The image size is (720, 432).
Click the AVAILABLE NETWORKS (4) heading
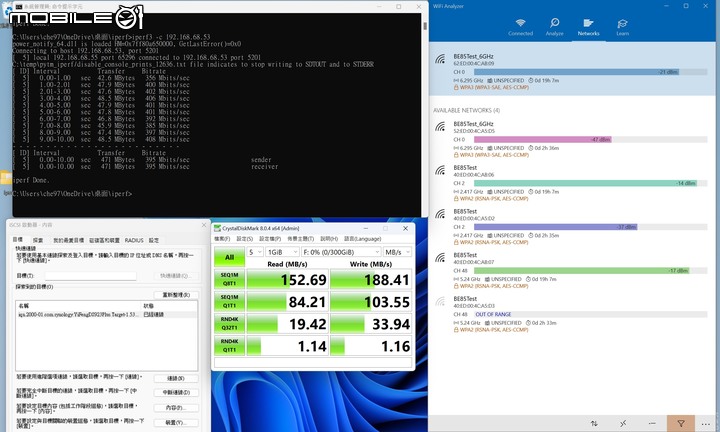467,110
